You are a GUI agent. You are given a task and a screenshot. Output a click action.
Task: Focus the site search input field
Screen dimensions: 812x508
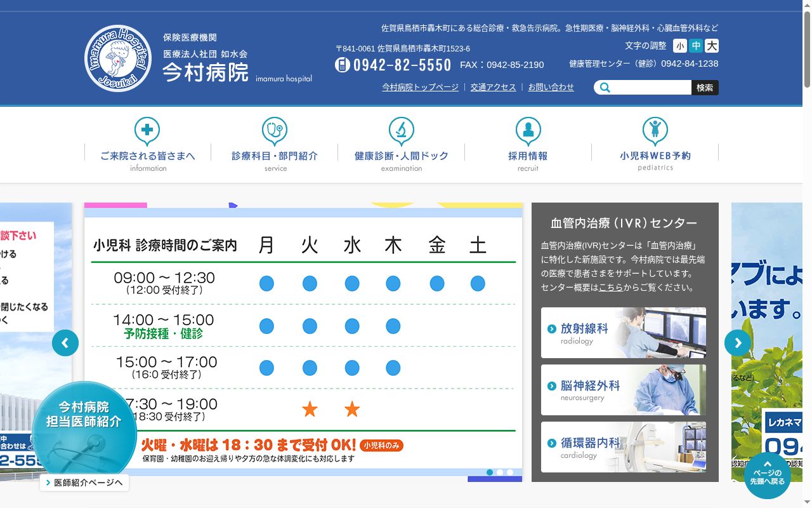click(652, 88)
